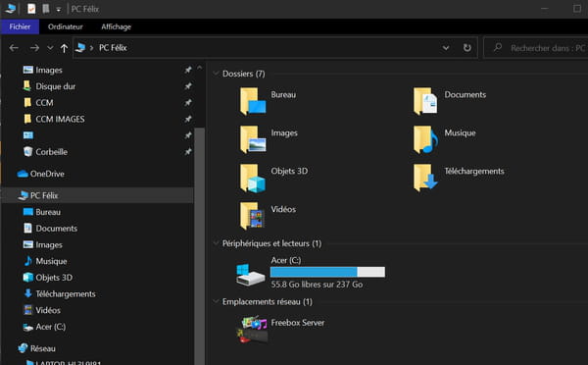Open Bureau under PC Félix in the sidebar
The width and height of the screenshot is (588, 365).
(48, 212)
